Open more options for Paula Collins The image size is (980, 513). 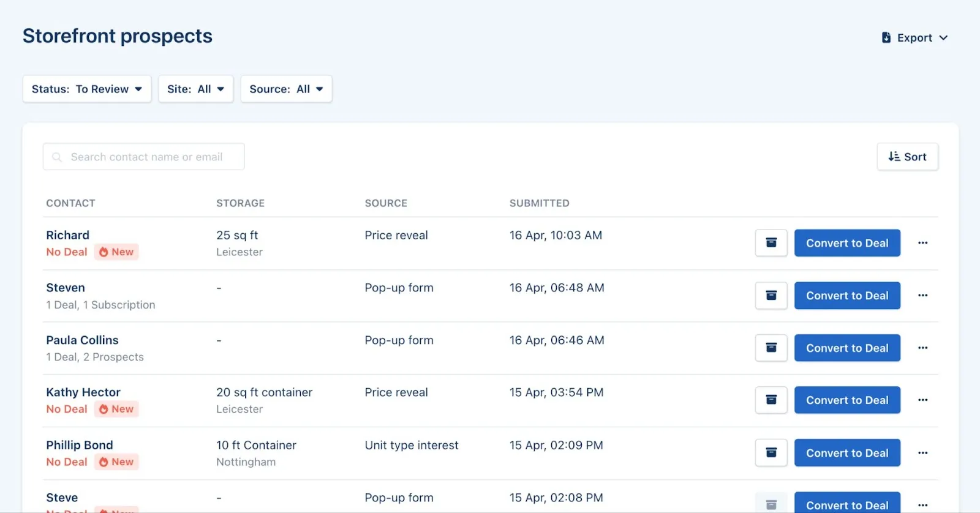click(x=922, y=348)
